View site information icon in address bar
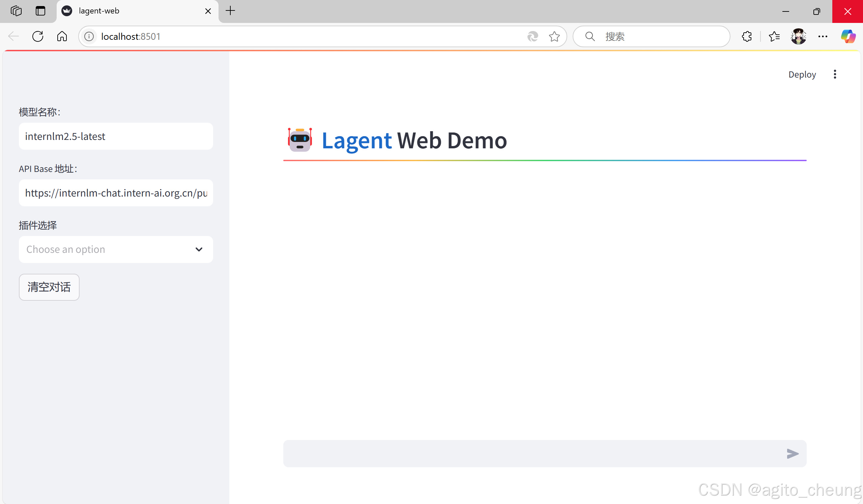 tap(89, 36)
